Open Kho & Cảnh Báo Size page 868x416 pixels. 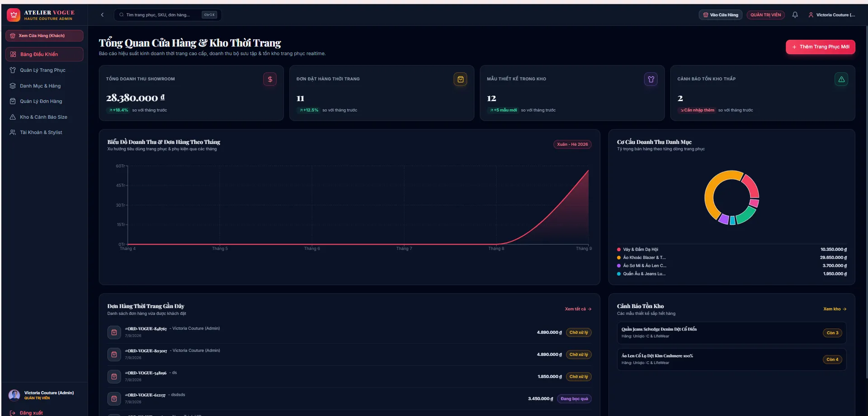pyautogui.click(x=44, y=117)
